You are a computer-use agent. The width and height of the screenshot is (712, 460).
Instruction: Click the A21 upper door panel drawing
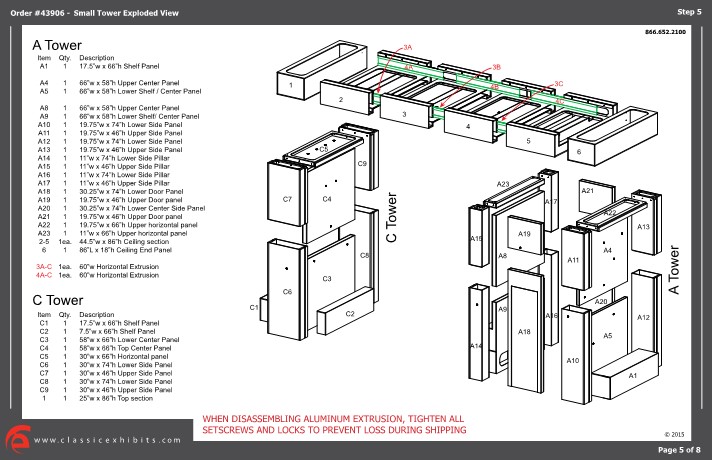(x=588, y=190)
